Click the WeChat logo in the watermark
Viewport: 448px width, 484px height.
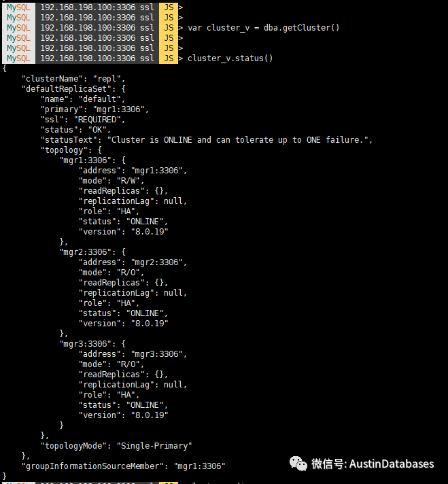tap(298, 464)
